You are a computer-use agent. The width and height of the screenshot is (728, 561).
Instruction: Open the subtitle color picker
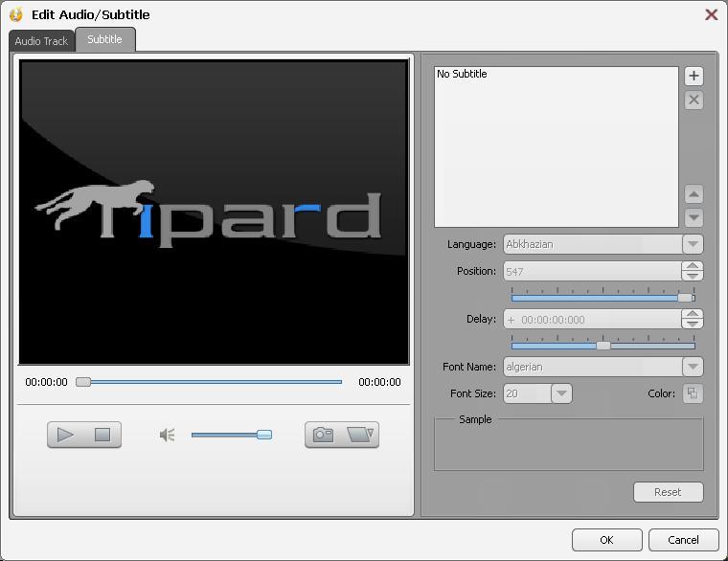693,393
